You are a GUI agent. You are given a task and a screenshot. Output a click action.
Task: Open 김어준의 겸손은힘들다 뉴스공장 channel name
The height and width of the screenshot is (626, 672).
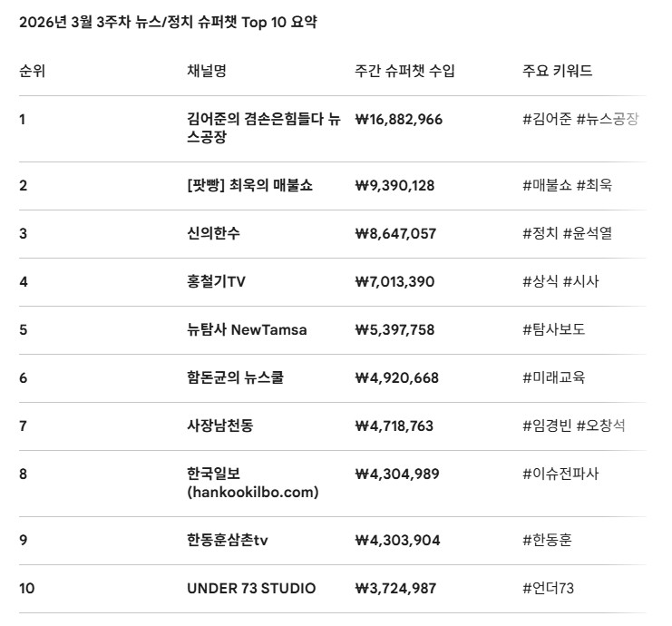click(263, 128)
